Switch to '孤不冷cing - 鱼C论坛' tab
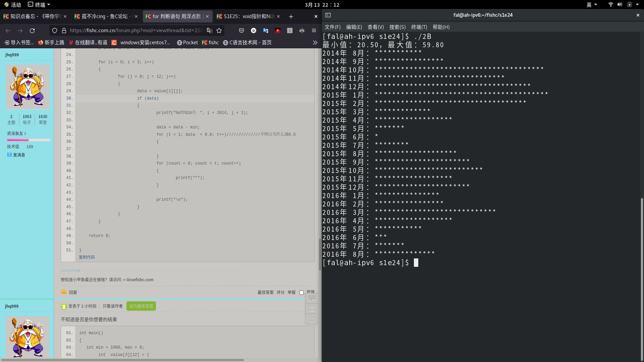644x362 pixels. pos(106,16)
